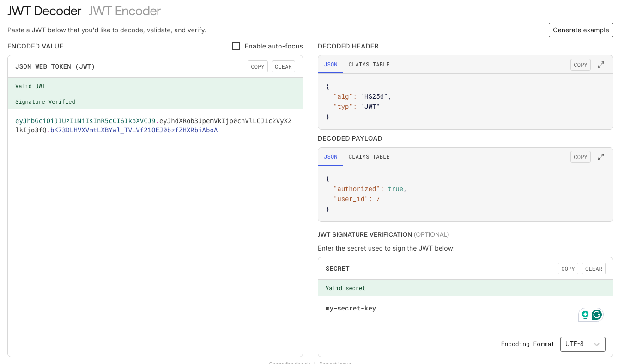Click into the my-secret-key input field
This screenshot has width=624, height=364.
pyautogui.click(x=416, y=309)
